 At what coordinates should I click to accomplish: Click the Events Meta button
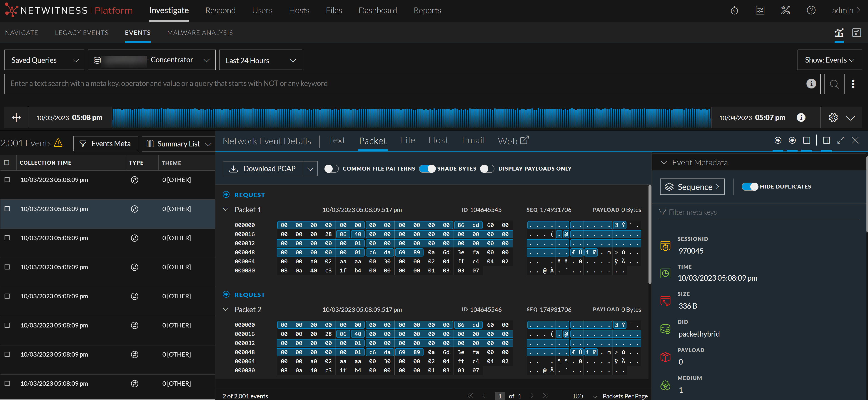[105, 144]
